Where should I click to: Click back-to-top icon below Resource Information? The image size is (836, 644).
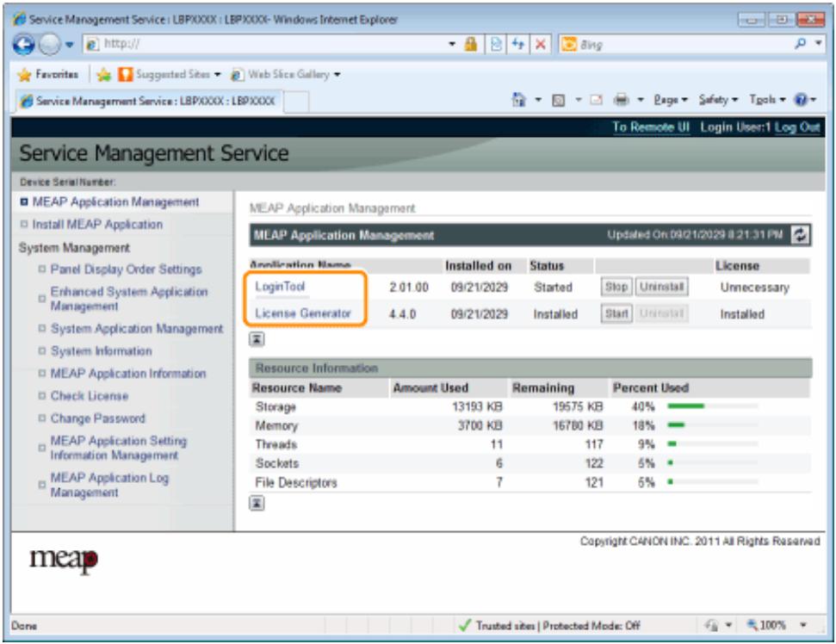(257, 503)
